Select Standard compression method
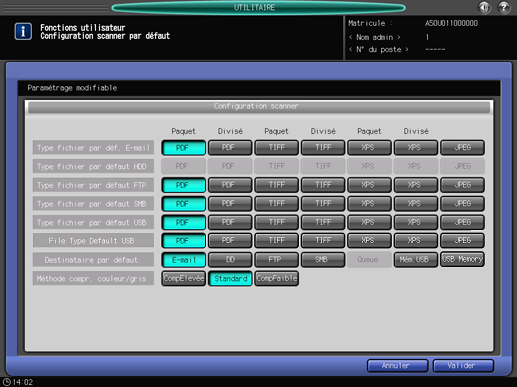The width and height of the screenshot is (517, 387). (x=230, y=278)
